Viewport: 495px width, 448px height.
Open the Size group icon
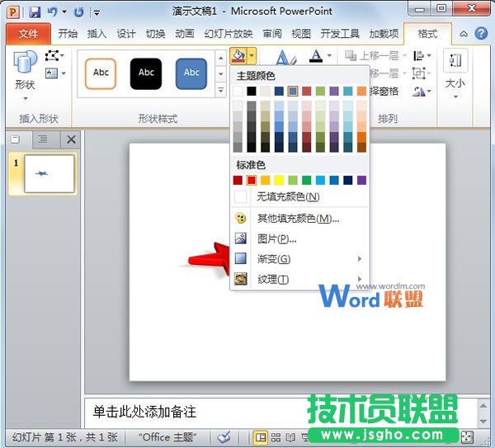[455, 60]
